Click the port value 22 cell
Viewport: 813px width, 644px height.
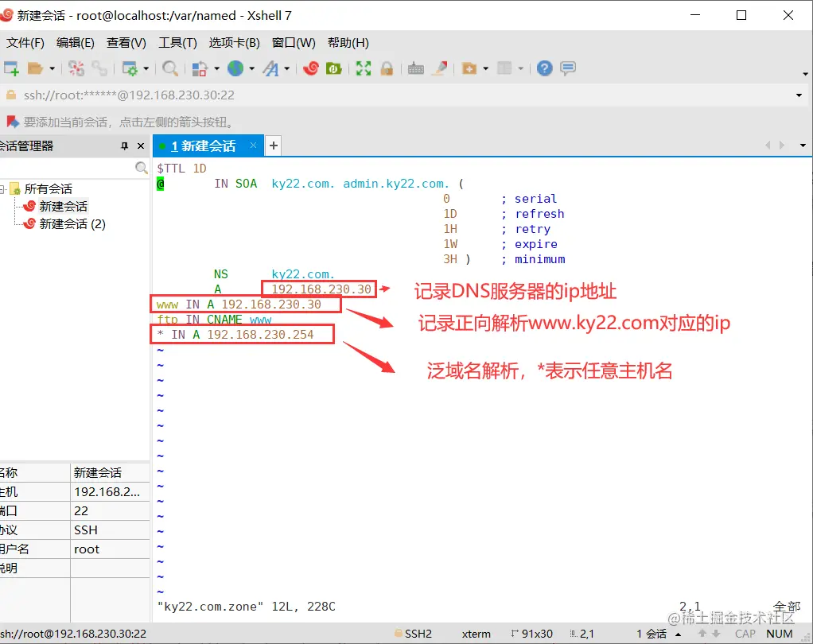[x=110, y=511]
